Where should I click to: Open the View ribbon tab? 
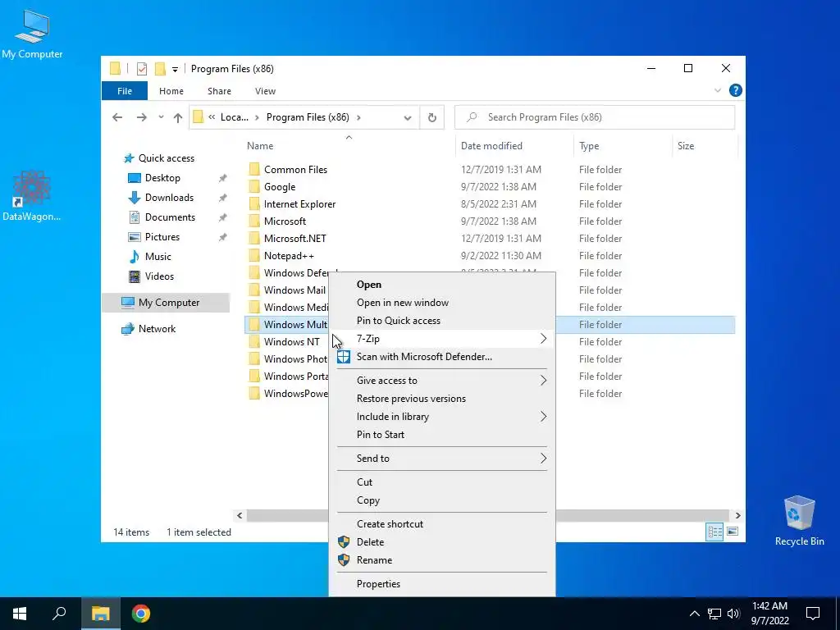(265, 91)
